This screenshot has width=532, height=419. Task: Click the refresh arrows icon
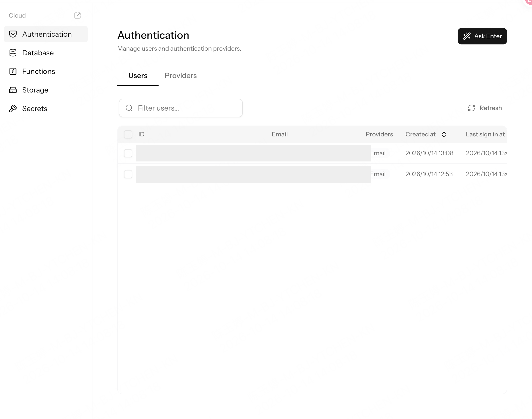(x=472, y=108)
